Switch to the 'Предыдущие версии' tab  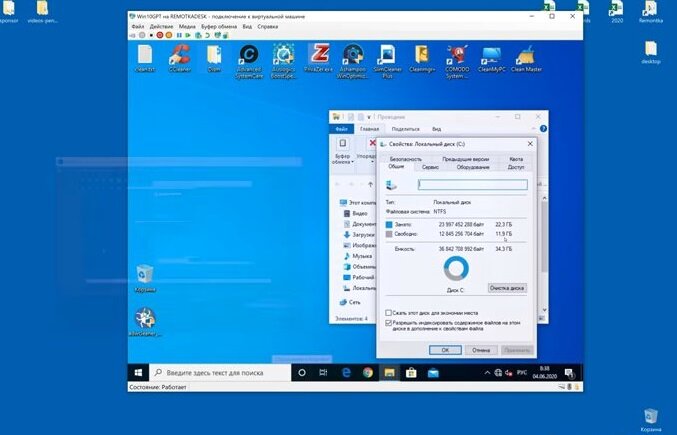465,159
